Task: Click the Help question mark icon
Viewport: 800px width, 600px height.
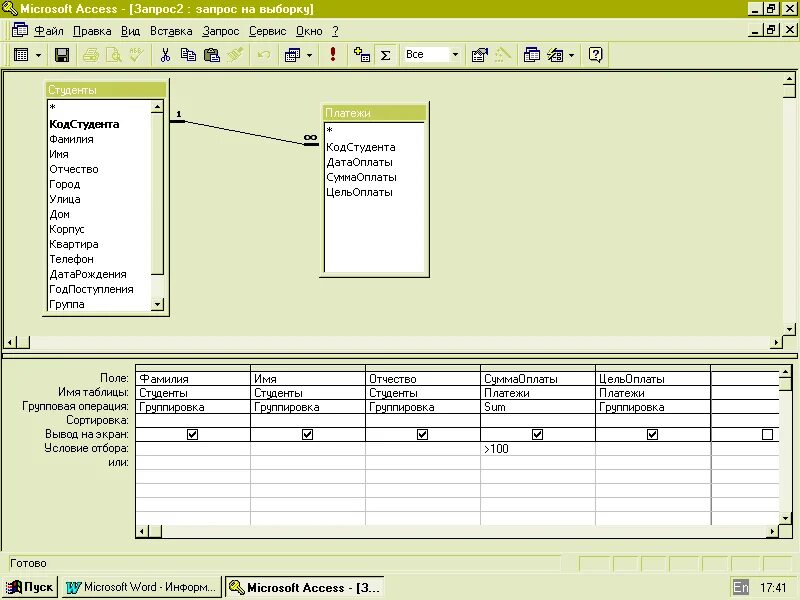Action: tap(595, 55)
